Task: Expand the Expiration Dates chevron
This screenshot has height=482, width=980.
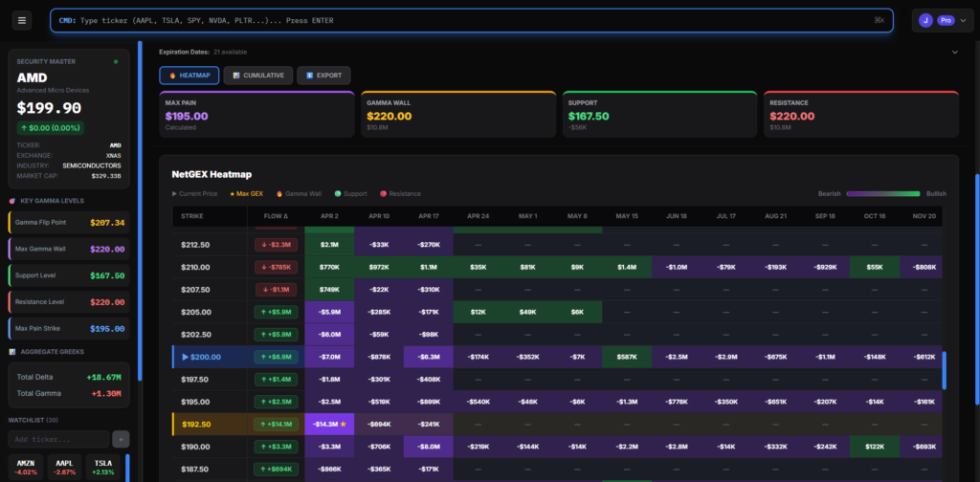Action: pyautogui.click(x=954, y=52)
